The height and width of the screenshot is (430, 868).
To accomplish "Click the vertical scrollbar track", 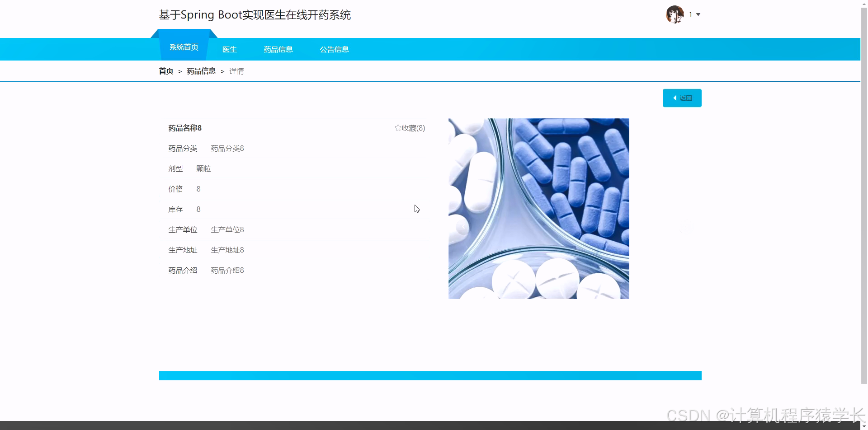I will click(x=864, y=226).
